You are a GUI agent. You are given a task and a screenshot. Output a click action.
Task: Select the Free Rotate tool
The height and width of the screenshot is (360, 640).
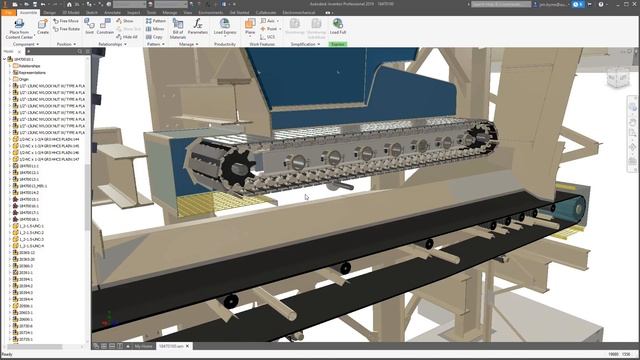pyautogui.click(x=67, y=29)
